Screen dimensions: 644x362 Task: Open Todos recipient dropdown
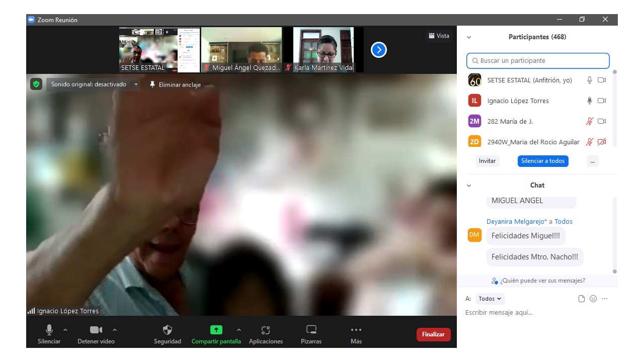click(490, 299)
